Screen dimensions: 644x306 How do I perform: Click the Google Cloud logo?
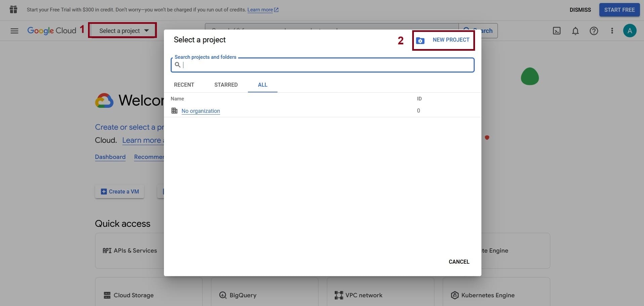point(52,31)
